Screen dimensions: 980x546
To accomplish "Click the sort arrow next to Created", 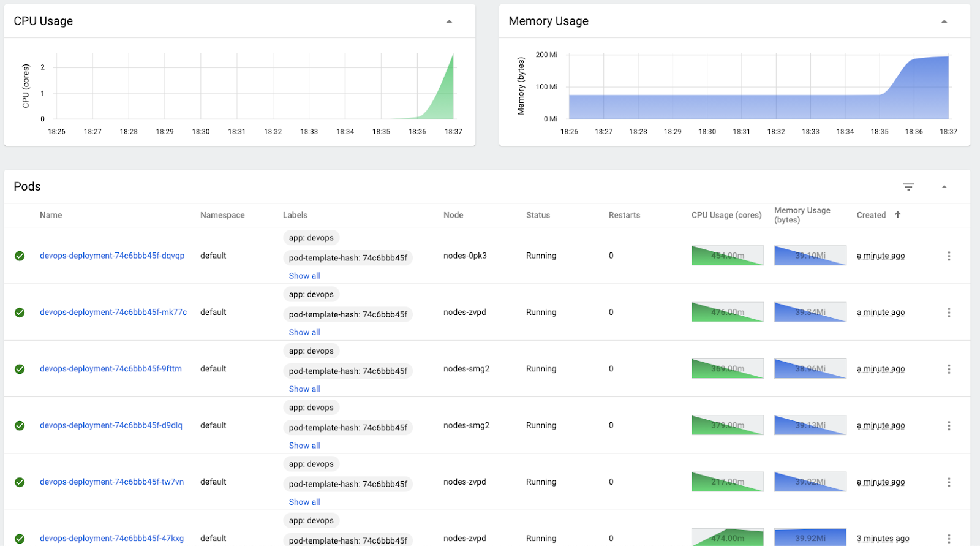I will (898, 215).
